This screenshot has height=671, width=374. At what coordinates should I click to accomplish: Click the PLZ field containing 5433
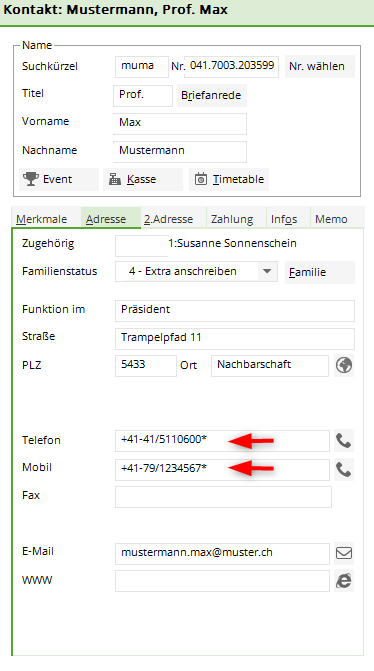point(145,365)
